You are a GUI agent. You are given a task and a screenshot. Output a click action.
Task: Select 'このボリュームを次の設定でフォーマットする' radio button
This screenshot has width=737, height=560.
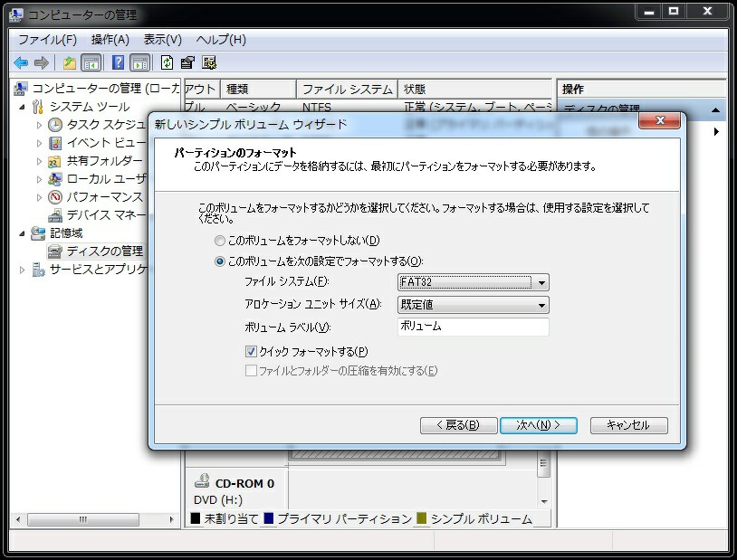click(220, 261)
